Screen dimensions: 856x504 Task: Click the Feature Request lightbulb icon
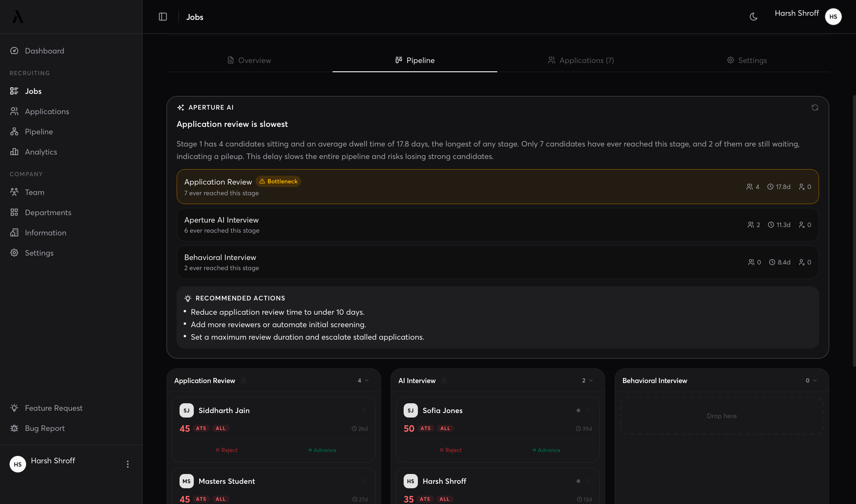[x=14, y=408]
